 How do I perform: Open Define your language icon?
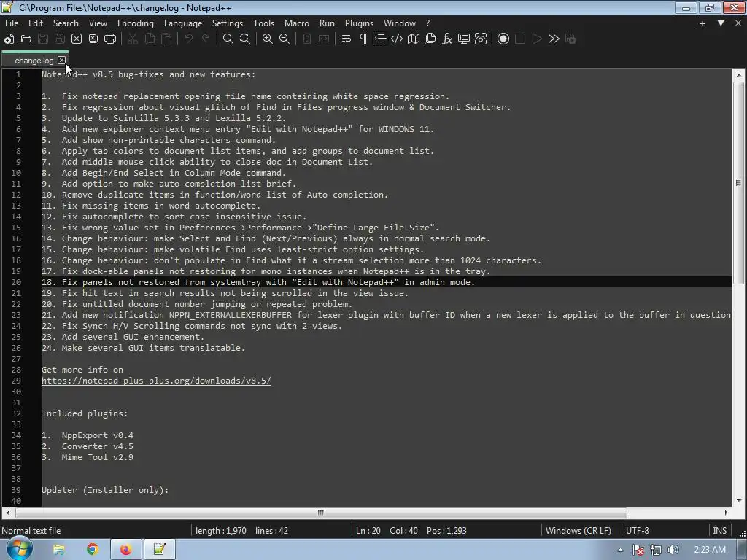click(x=397, y=39)
